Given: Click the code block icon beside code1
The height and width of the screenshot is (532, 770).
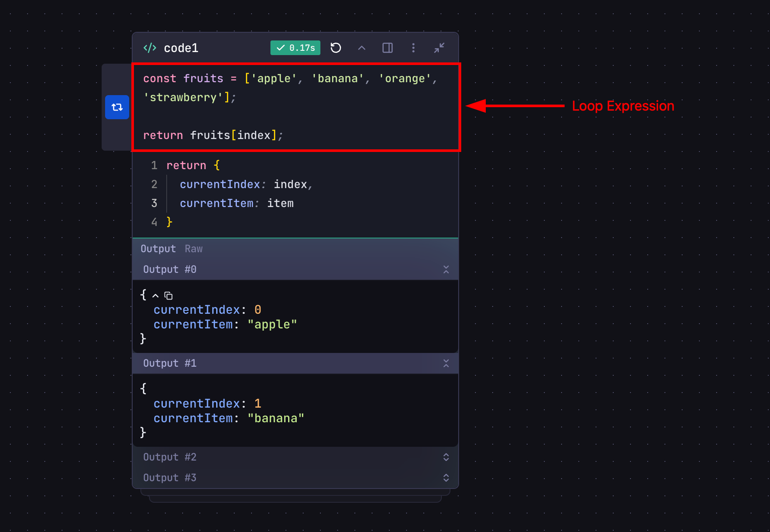Looking at the screenshot, I should pyautogui.click(x=149, y=48).
